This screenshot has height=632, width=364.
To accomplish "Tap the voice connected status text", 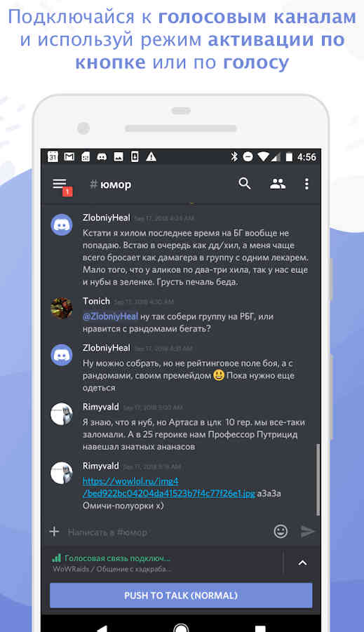I will click(117, 558).
